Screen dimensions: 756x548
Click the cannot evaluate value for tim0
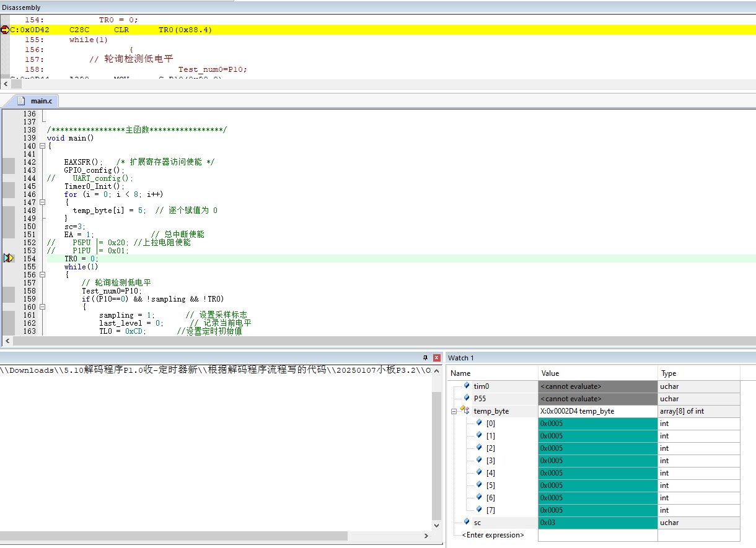[598, 386]
